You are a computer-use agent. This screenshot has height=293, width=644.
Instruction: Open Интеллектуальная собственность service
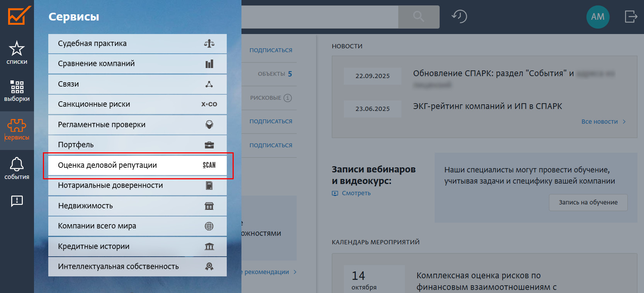(137, 267)
